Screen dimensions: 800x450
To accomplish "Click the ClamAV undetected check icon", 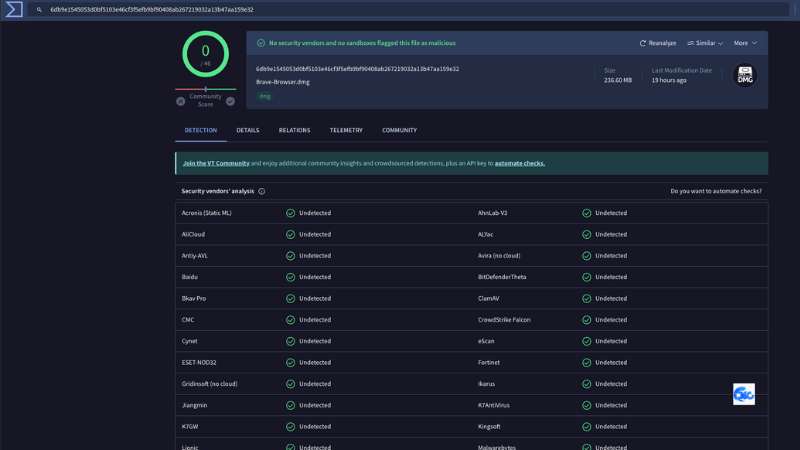I will [587, 299].
